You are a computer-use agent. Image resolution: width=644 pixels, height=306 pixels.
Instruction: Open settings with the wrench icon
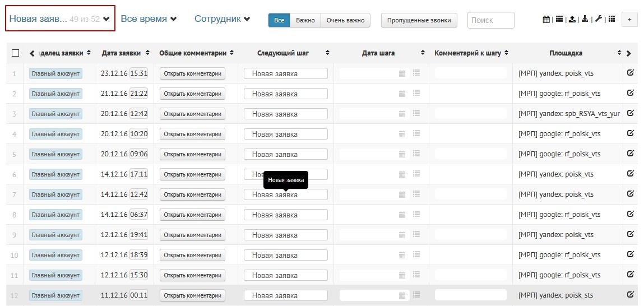click(x=598, y=20)
